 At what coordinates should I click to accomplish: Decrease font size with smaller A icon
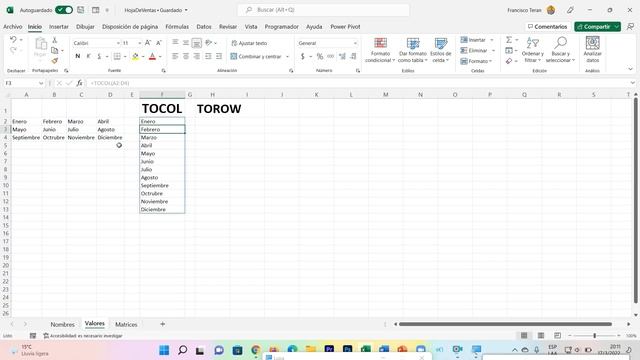159,43
